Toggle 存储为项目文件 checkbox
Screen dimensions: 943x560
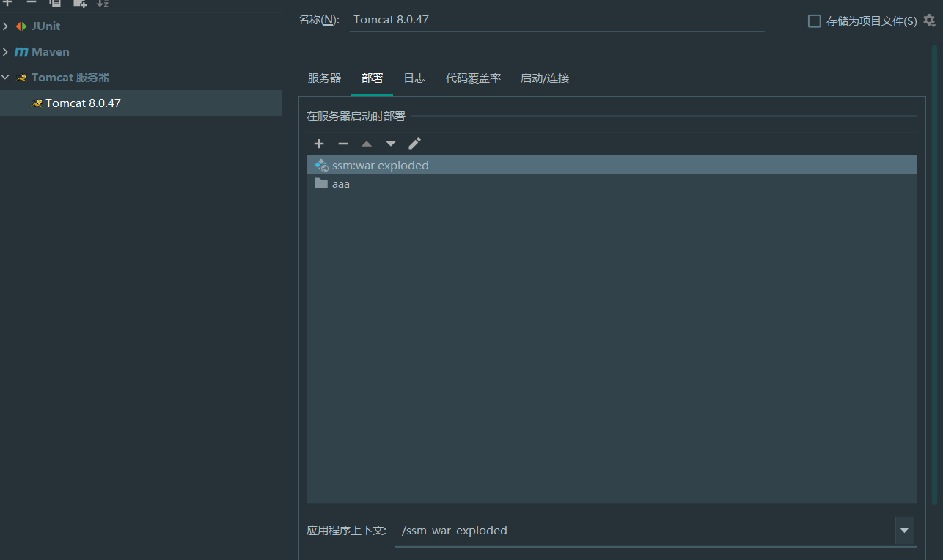(814, 21)
